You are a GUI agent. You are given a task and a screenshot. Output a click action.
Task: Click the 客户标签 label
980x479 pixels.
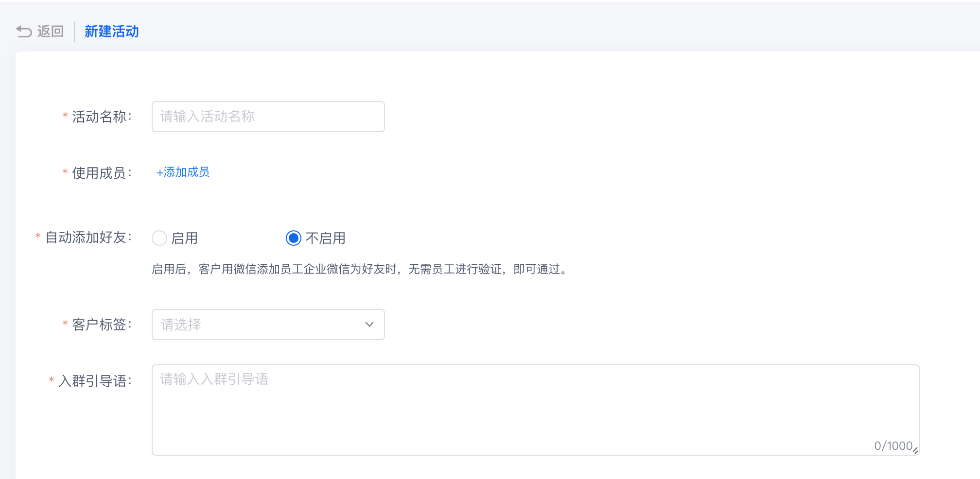[102, 325]
